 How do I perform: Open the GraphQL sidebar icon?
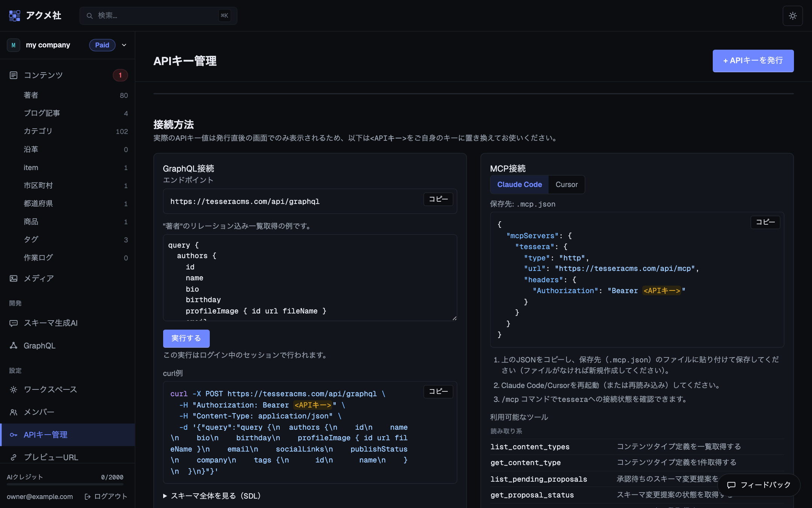(x=14, y=346)
